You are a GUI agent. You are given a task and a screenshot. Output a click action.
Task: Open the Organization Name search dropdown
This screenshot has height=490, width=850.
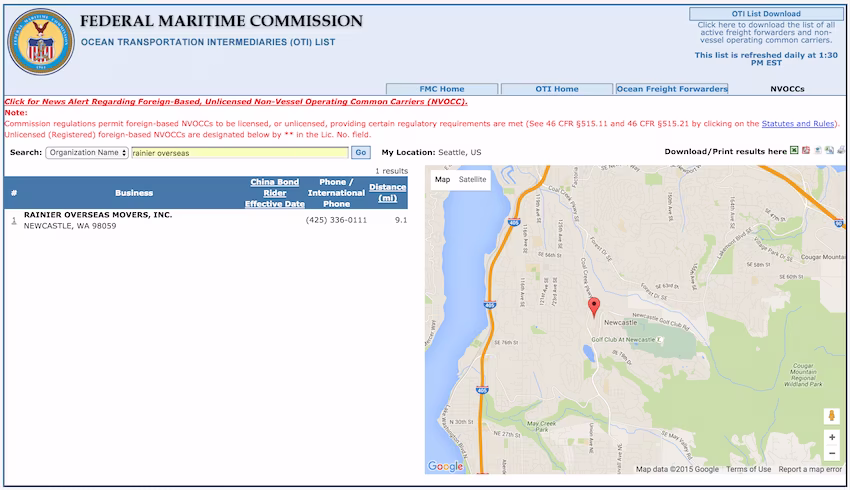87,153
